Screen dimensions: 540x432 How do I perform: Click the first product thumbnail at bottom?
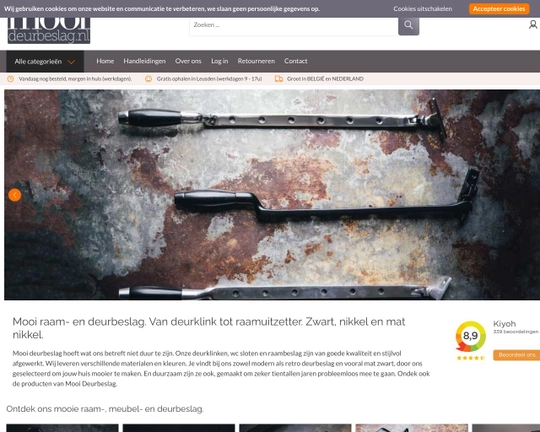click(62, 428)
